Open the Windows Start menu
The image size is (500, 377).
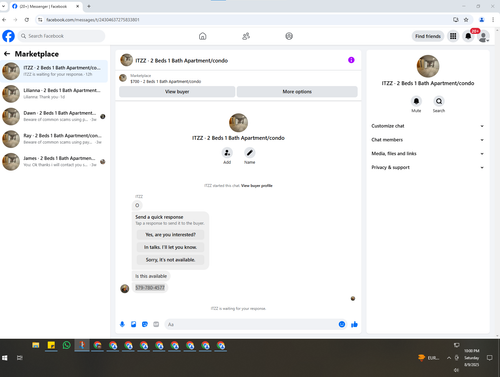click(x=5, y=358)
